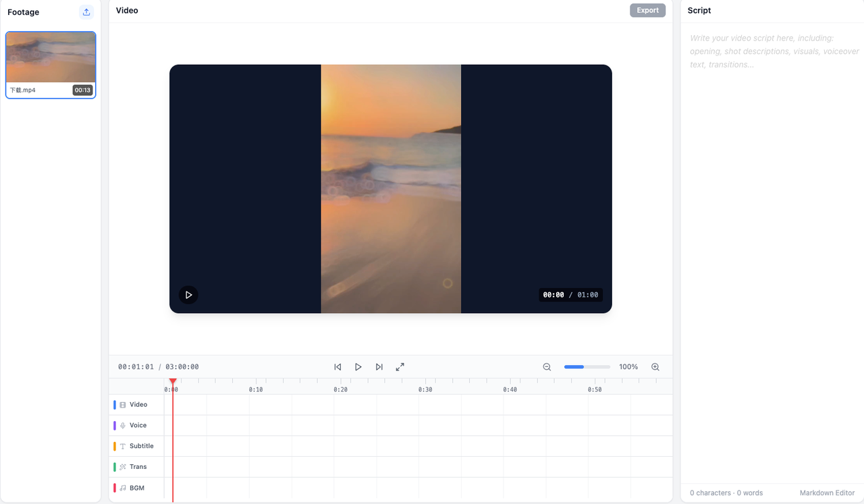This screenshot has height=504, width=864.
Task: Open the Markdown Editor link
Action: point(827,493)
